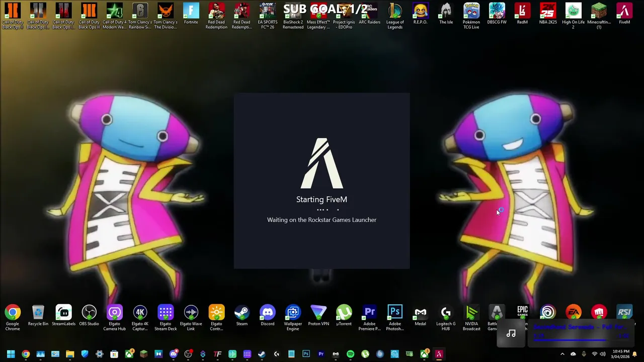Open Discord desktop shortcut

point(268,316)
